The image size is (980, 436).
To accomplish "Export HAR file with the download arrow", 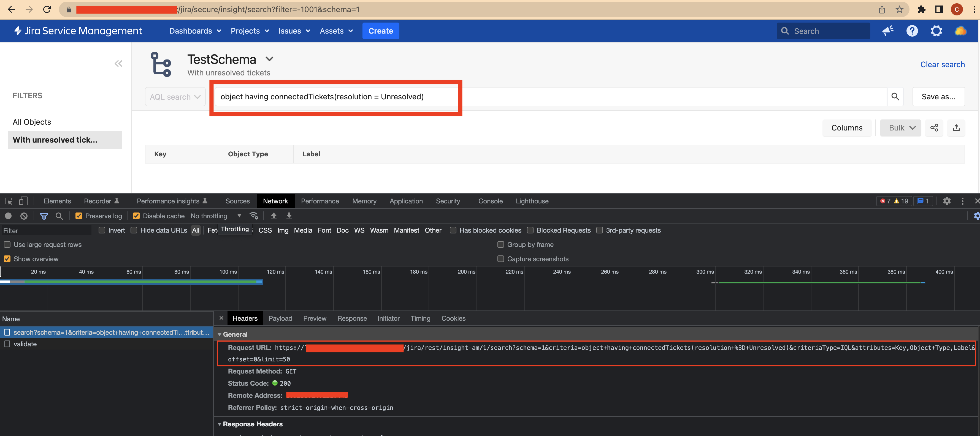I will tap(289, 216).
